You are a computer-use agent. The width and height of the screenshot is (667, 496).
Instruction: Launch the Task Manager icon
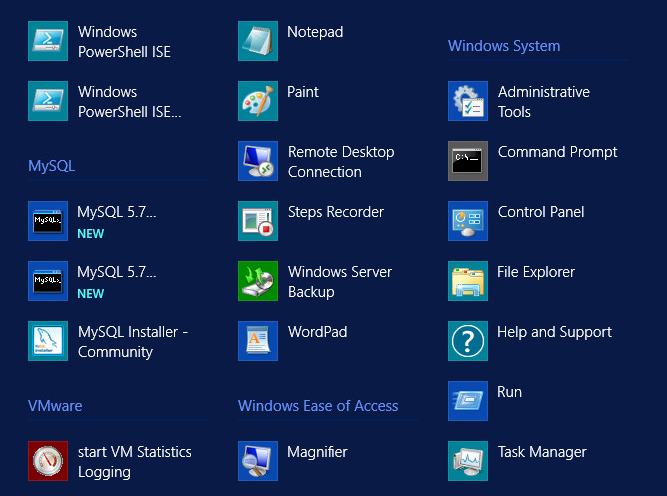tap(468, 461)
